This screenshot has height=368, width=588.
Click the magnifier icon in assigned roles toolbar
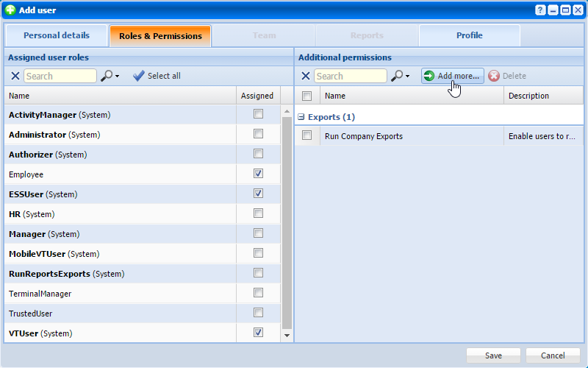click(107, 76)
